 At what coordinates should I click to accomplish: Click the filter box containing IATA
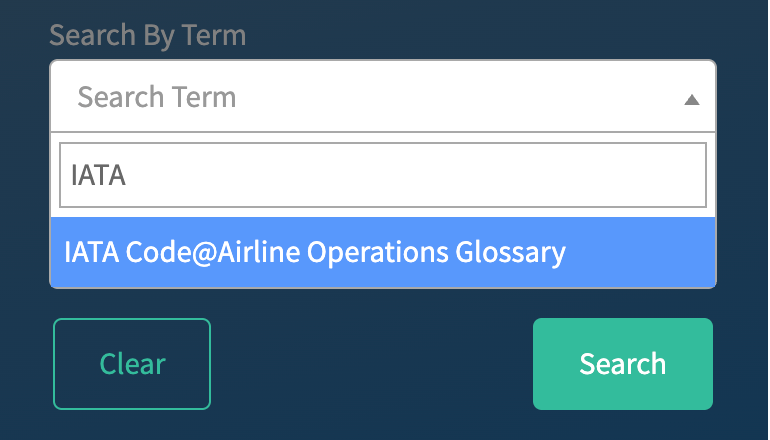pos(382,175)
